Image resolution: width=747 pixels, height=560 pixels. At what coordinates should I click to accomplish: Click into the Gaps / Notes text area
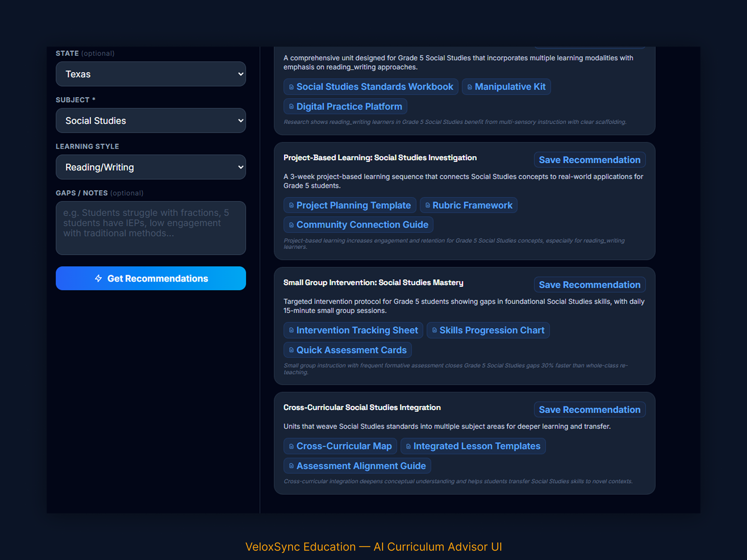point(151,228)
